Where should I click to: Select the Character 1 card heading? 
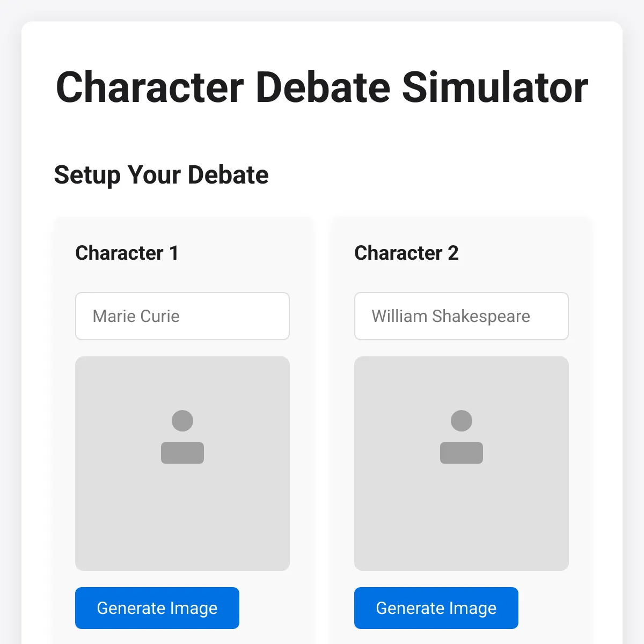127,253
